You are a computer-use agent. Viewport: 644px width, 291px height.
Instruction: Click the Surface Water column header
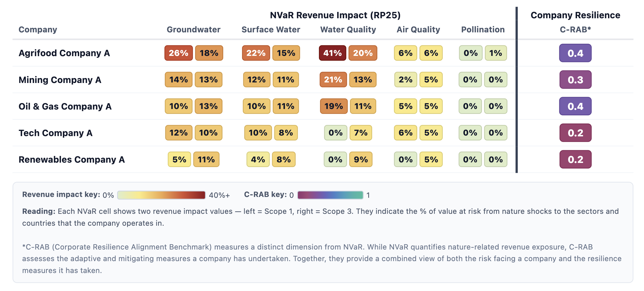pyautogui.click(x=271, y=30)
